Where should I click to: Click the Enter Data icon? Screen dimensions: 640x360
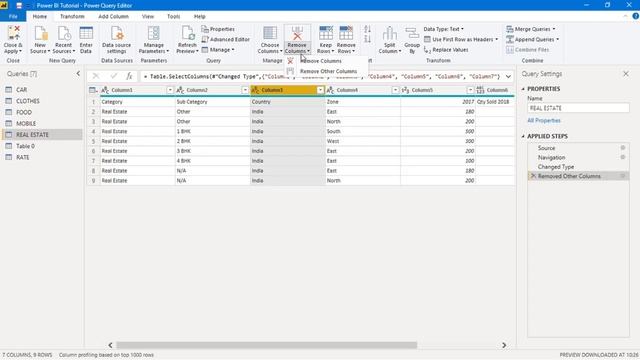pyautogui.click(x=86, y=33)
